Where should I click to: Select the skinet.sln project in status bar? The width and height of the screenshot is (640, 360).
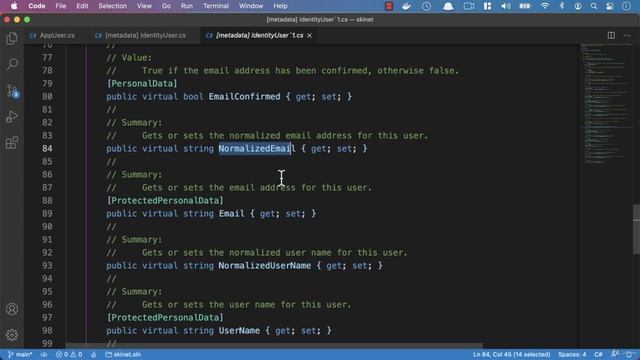click(x=123, y=354)
